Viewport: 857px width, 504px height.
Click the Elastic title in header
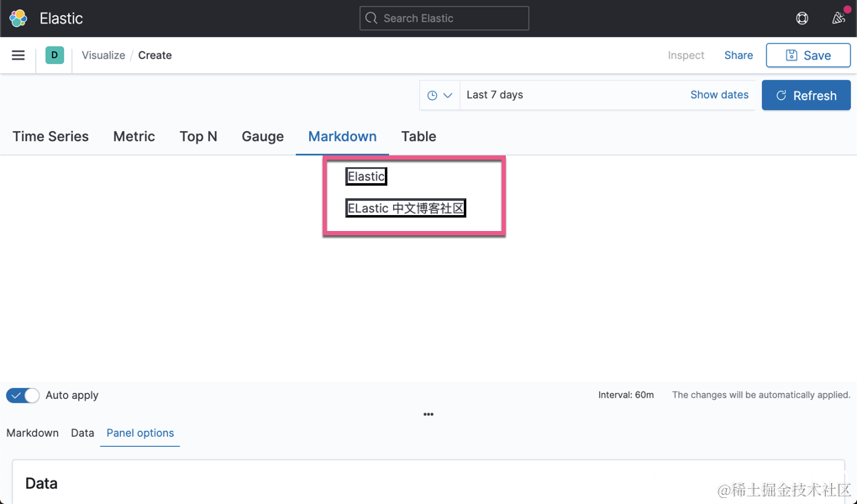click(x=61, y=18)
